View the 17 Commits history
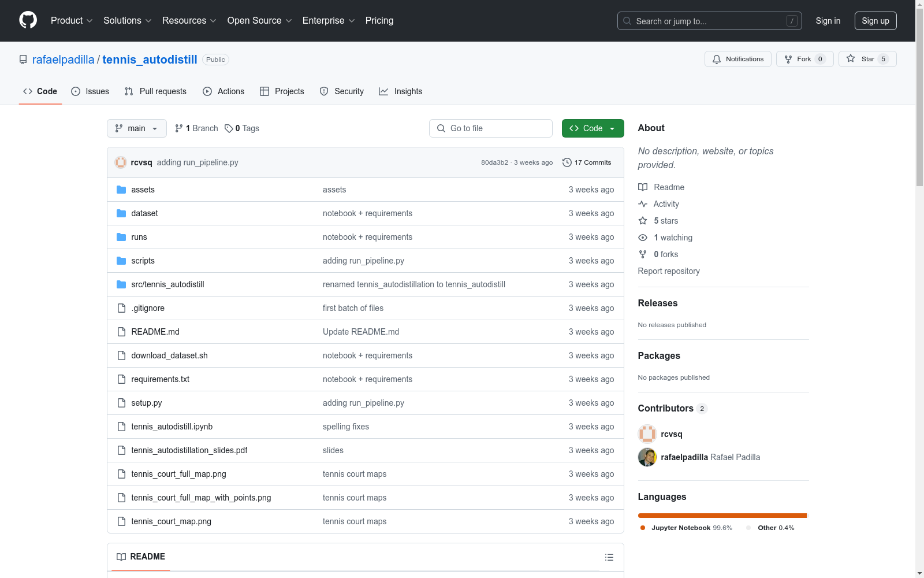The height and width of the screenshot is (578, 924). click(587, 162)
